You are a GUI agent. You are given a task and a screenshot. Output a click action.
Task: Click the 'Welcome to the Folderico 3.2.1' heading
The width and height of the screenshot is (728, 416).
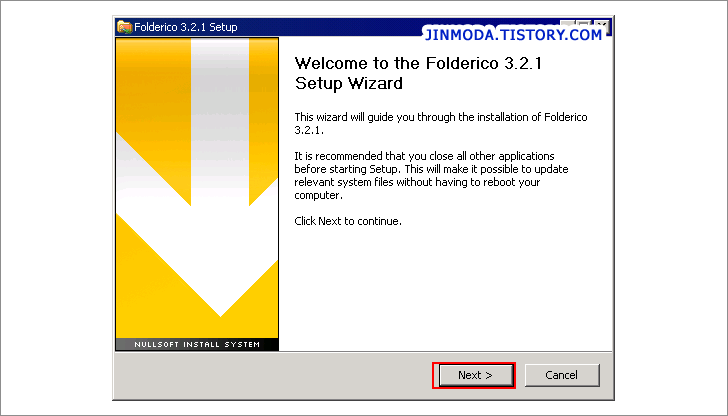tap(418, 73)
